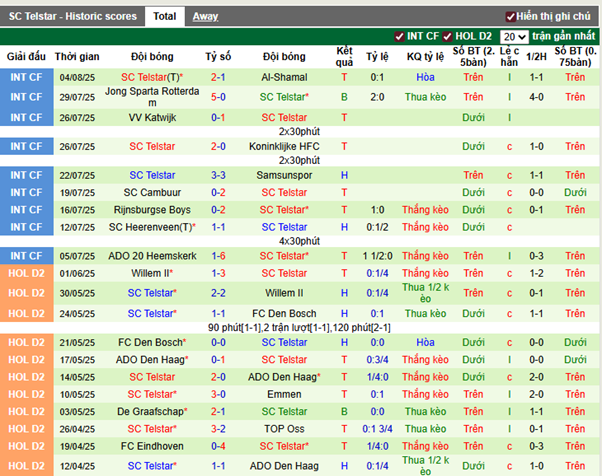Toggle the Hiển thị ghi chú checkbox

[x=510, y=17]
